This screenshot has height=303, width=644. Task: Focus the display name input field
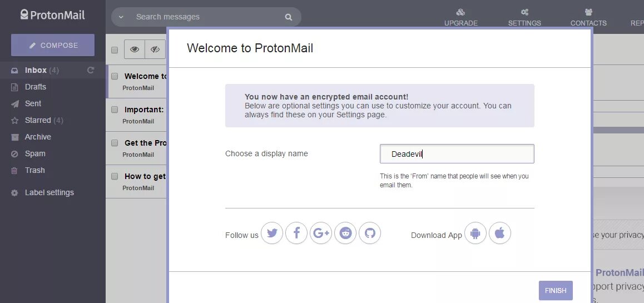click(x=457, y=154)
